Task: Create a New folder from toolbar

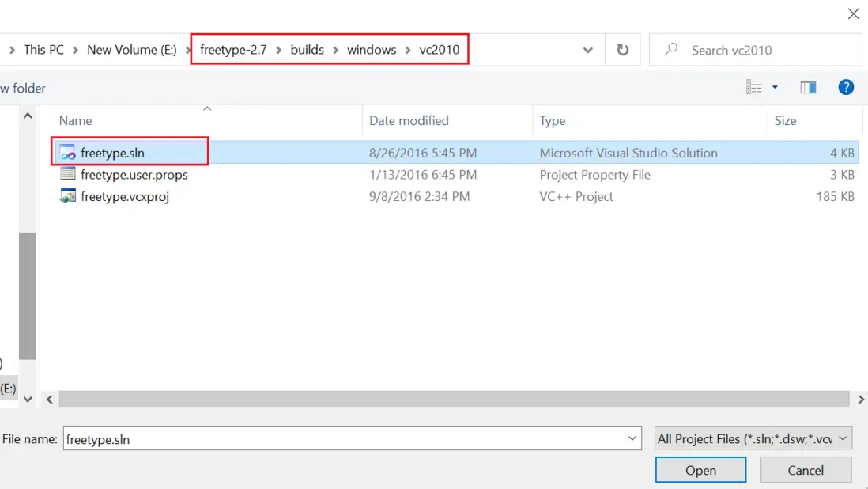Action: pos(22,88)
